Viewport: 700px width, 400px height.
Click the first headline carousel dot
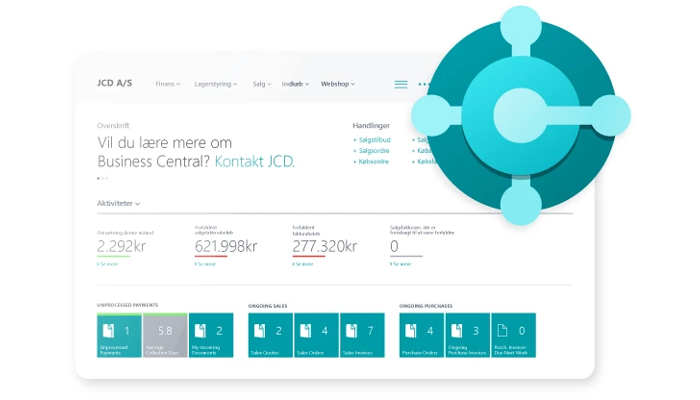tap(98, 179)
